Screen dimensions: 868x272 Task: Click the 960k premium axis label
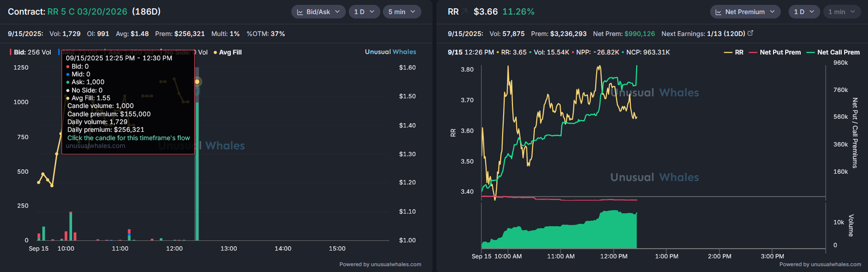coord(841,62)
